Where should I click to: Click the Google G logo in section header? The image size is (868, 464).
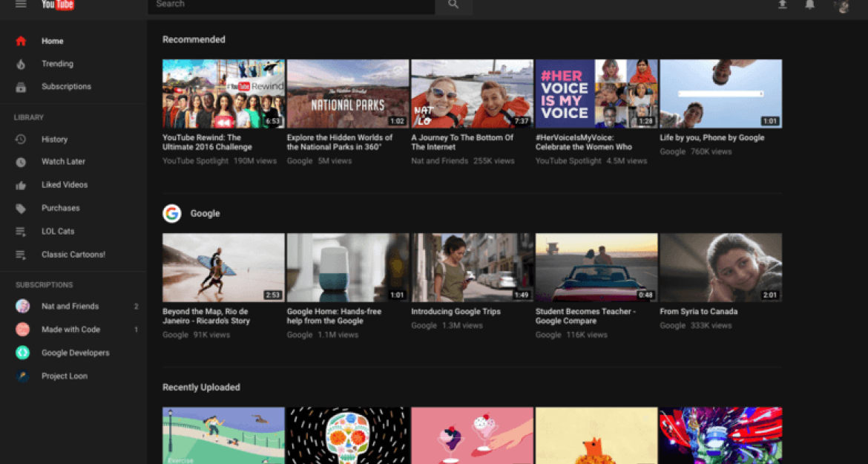pyautogui.click(x=172, y=213)
